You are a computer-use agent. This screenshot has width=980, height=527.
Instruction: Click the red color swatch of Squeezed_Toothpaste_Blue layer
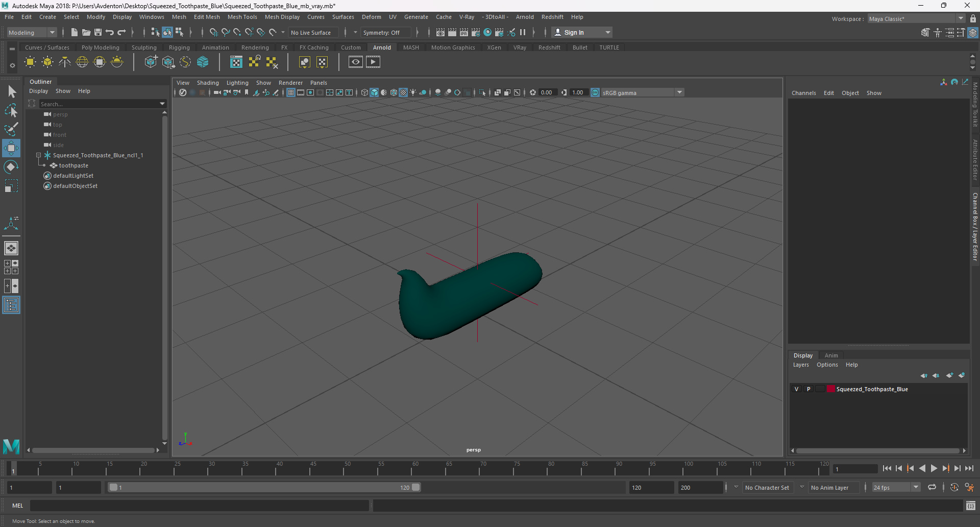[x=830, y=389]
